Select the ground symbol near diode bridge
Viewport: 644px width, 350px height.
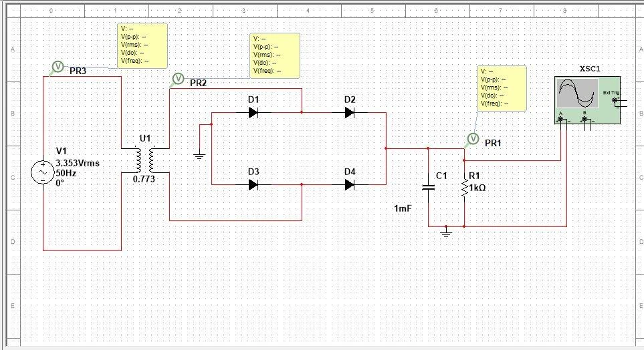199,156
